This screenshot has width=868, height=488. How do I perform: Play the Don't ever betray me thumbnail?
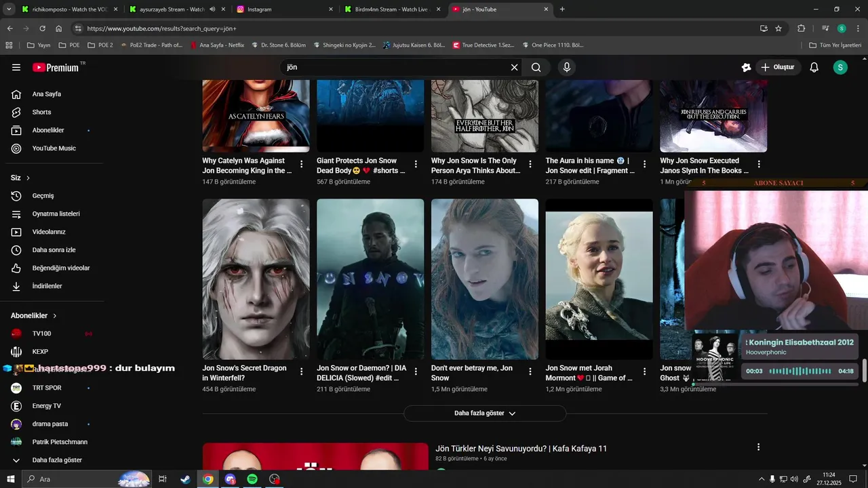pos(485,279)
